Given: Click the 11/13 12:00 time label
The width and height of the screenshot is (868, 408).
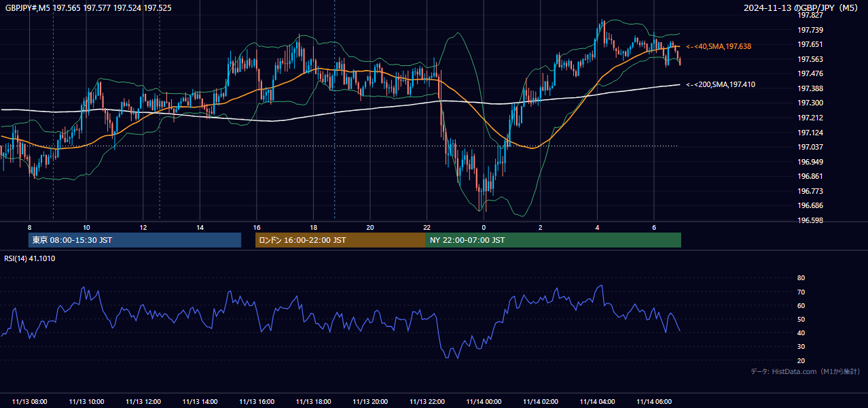Looking at the screenshot, I should point(143,402).
